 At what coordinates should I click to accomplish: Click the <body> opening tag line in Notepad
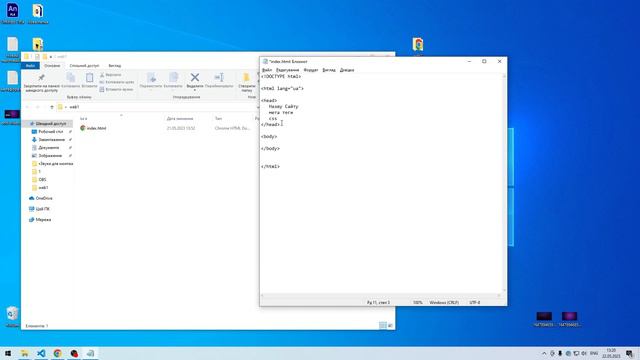269,136
